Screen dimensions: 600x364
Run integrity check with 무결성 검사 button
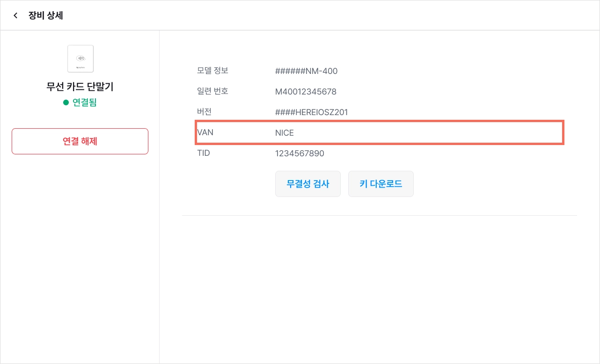308,184
